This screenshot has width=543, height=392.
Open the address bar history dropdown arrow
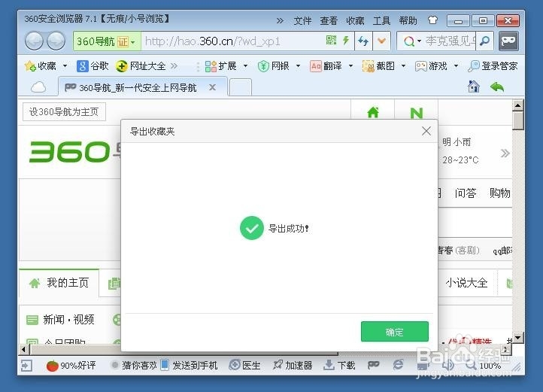pos(381,41)
